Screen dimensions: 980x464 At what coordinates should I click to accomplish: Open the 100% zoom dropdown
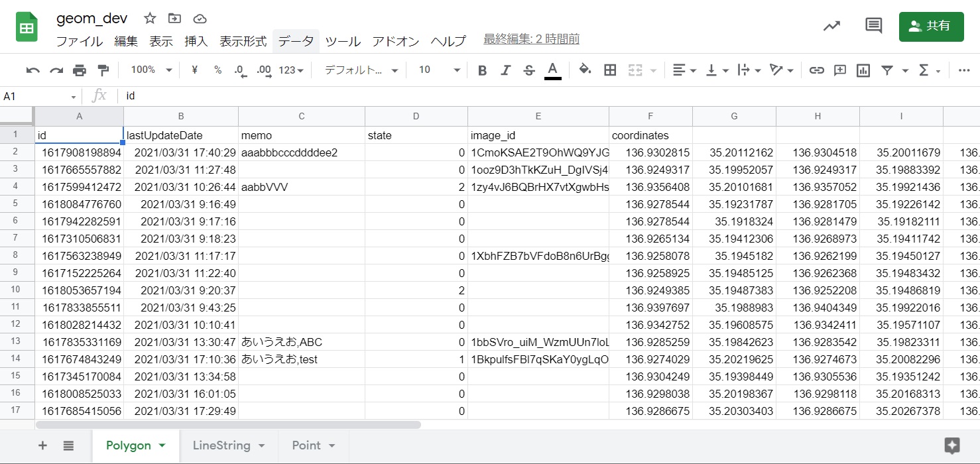click(x=151, y=70)
